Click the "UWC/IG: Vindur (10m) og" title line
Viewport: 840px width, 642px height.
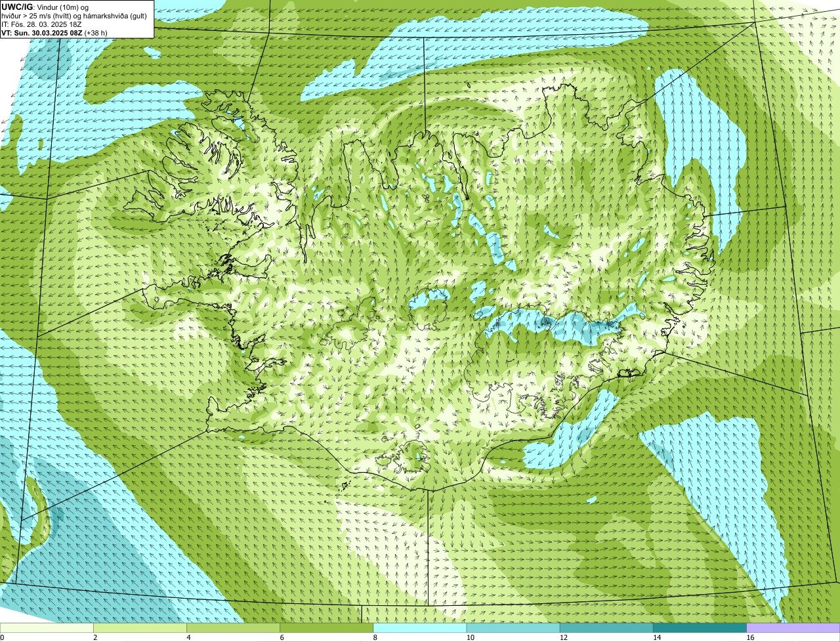tap(45, 7)
